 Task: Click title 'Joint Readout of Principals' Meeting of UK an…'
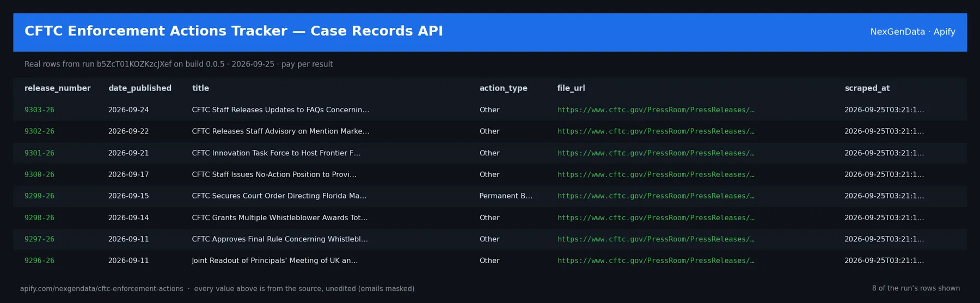tap(275, 260)
